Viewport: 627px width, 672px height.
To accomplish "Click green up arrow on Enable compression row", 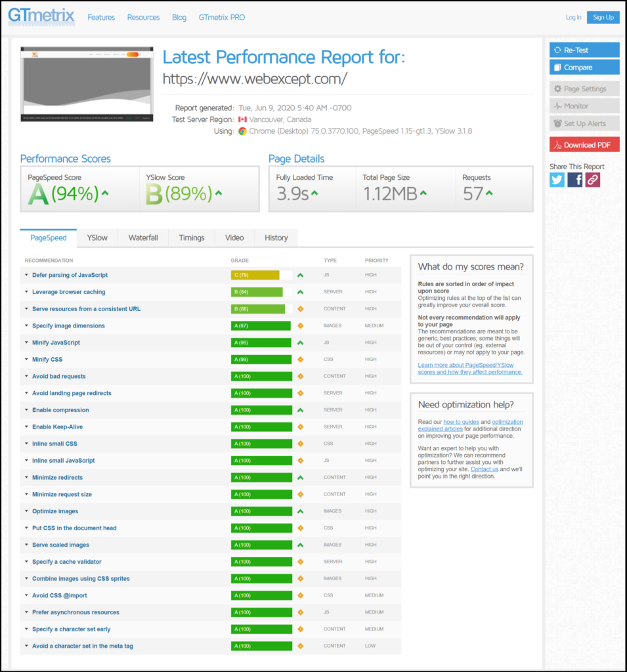I will click(300, 410).
